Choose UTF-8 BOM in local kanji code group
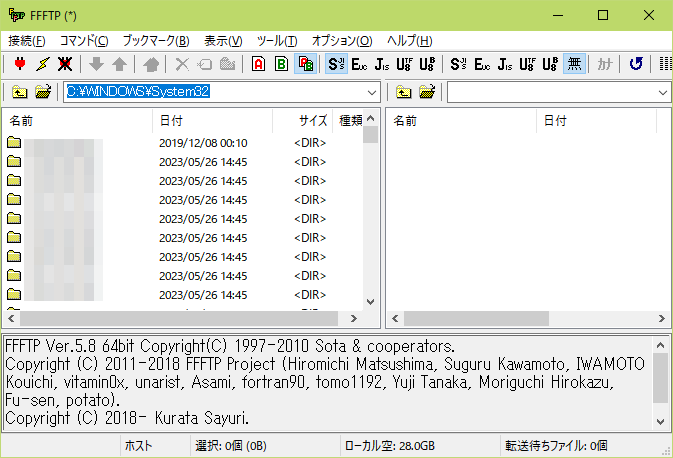 click(427, 64)
